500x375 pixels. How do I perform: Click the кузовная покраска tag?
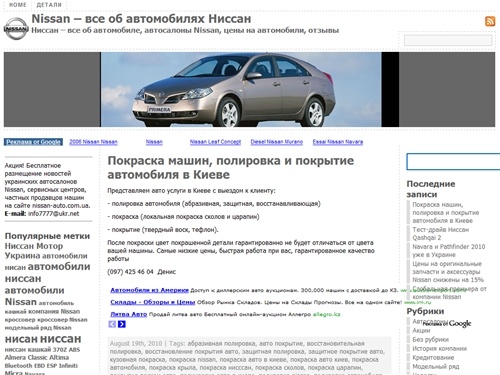pyautogui.click(x=137, y=359)
